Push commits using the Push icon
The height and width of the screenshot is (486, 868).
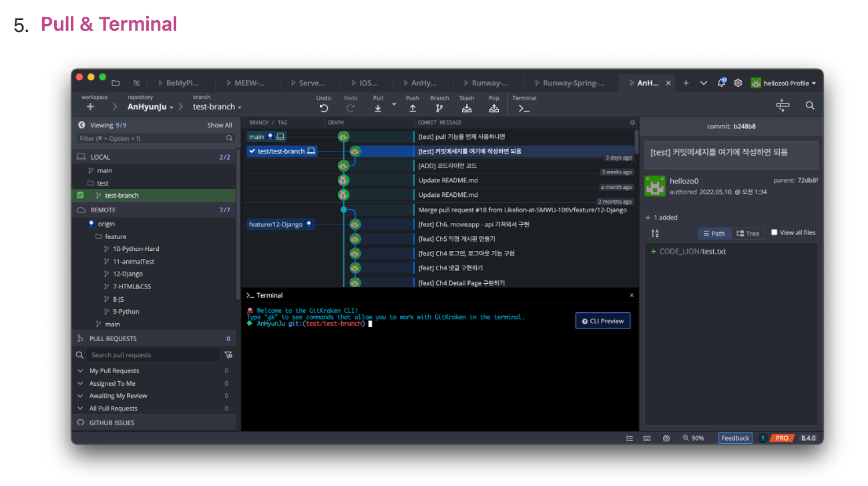click(x=413, y=108)
